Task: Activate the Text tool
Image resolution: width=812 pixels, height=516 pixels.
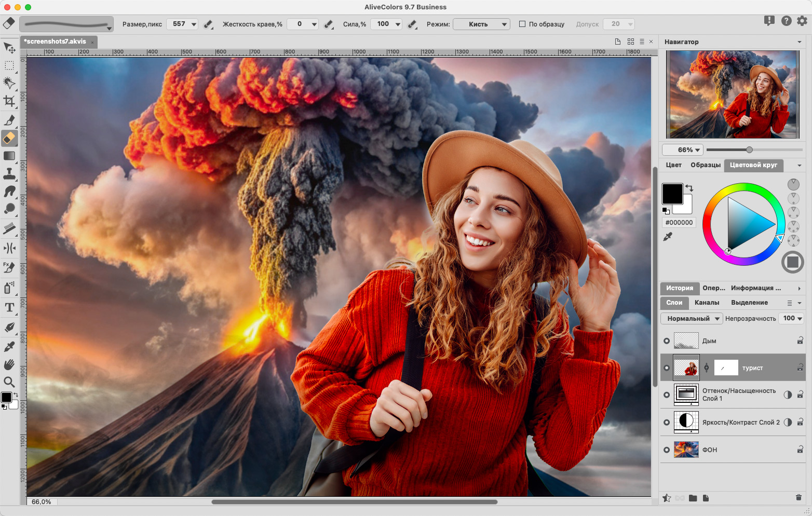Action: pyautogui.click(x=9, y=307)
